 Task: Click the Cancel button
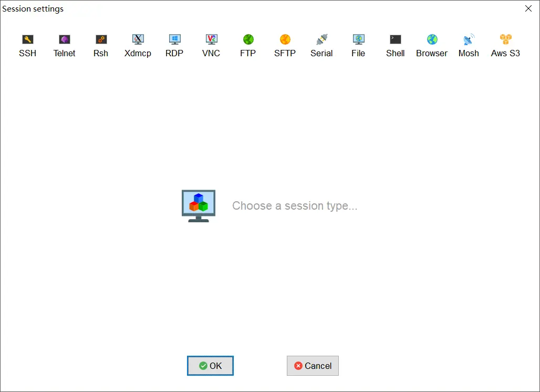pyautogui.click(x=313, y=366)
